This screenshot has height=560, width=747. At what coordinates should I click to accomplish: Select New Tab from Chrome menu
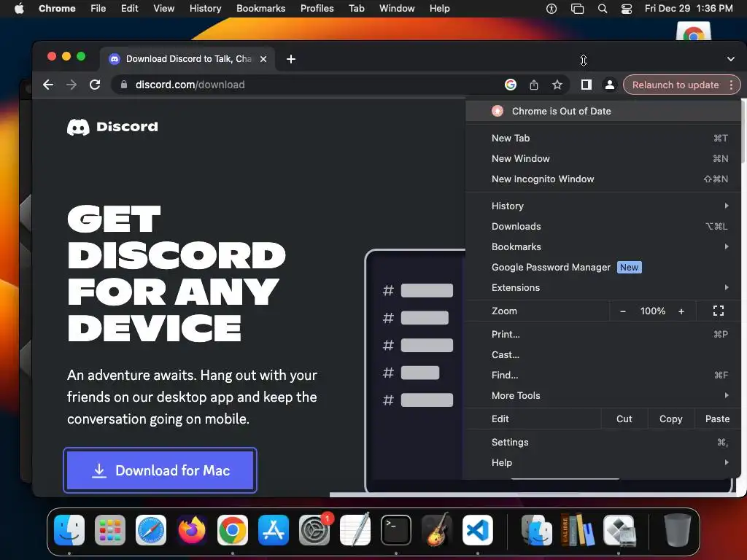(x=603, y=138)
